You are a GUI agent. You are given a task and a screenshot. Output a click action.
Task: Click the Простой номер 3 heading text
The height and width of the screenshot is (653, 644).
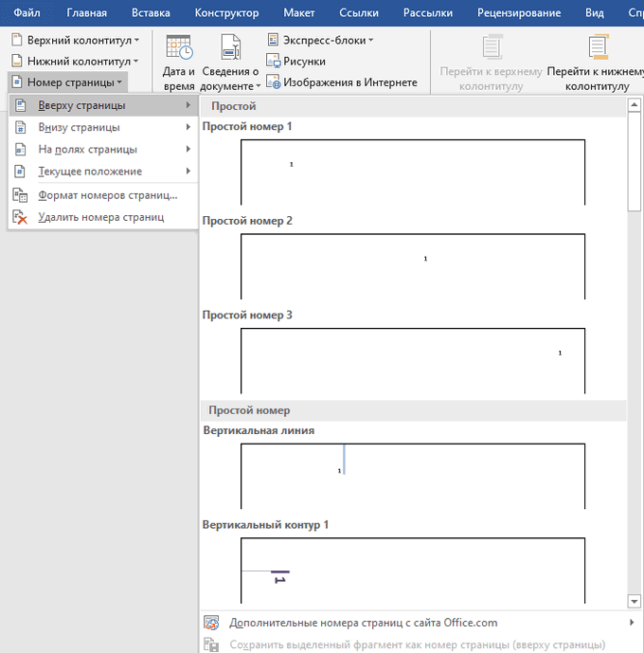tap(247, 315)
